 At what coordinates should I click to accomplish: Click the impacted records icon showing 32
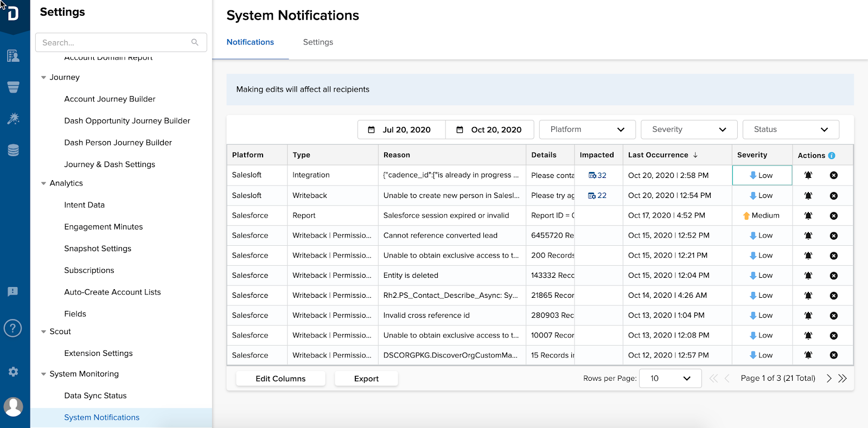(x=592, y=175)
